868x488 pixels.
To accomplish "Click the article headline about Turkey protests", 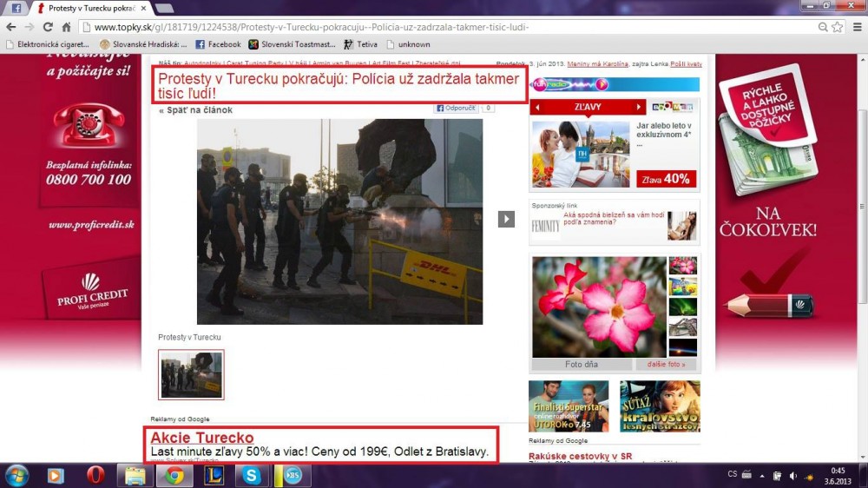I will [x=339, y=85].
